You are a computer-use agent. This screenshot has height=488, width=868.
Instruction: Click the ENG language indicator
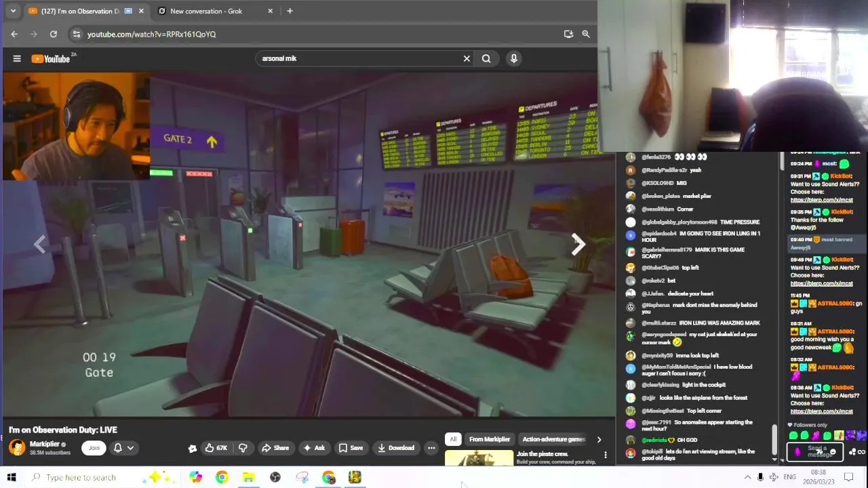point(790,477)
